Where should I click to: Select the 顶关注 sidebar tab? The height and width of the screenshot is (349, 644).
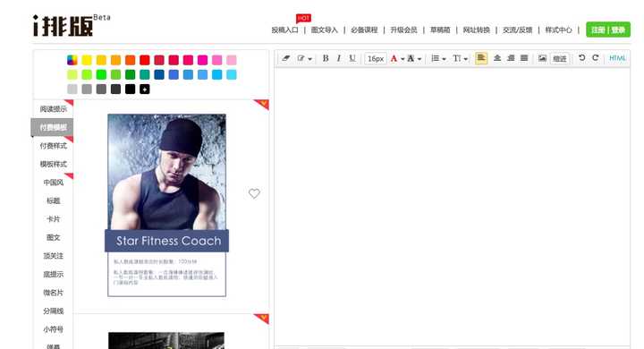point(53,256)
